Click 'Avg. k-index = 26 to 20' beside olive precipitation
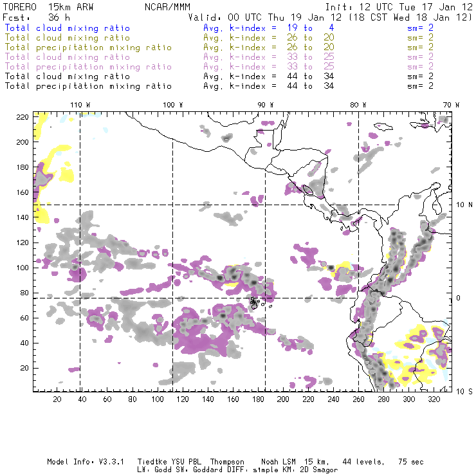This screenshot has height=476, width=476. [x=269, y=48]
